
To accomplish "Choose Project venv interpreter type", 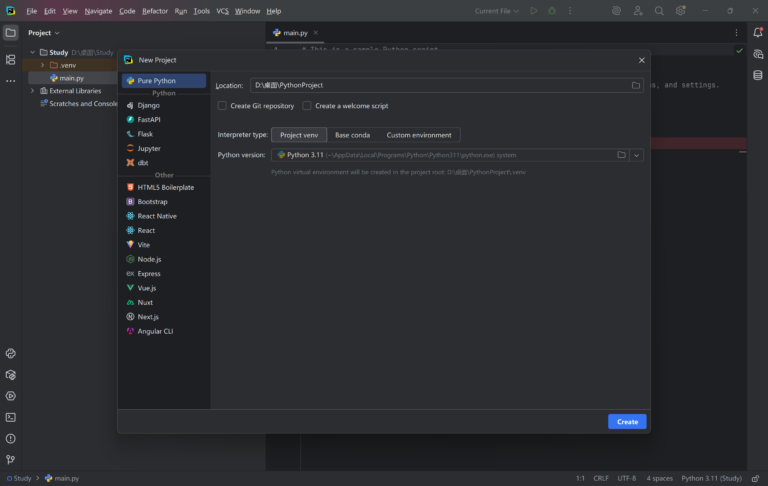I will click(299, 135).
